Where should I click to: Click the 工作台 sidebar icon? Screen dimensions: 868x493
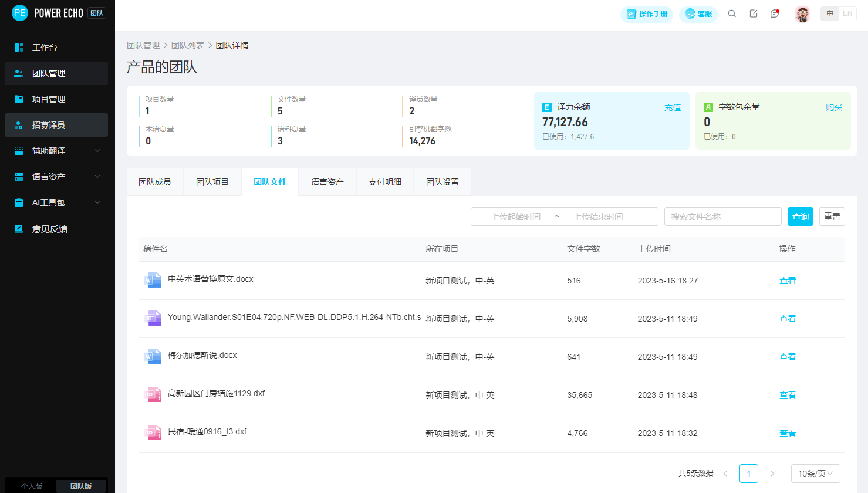[x=19, y=48]
